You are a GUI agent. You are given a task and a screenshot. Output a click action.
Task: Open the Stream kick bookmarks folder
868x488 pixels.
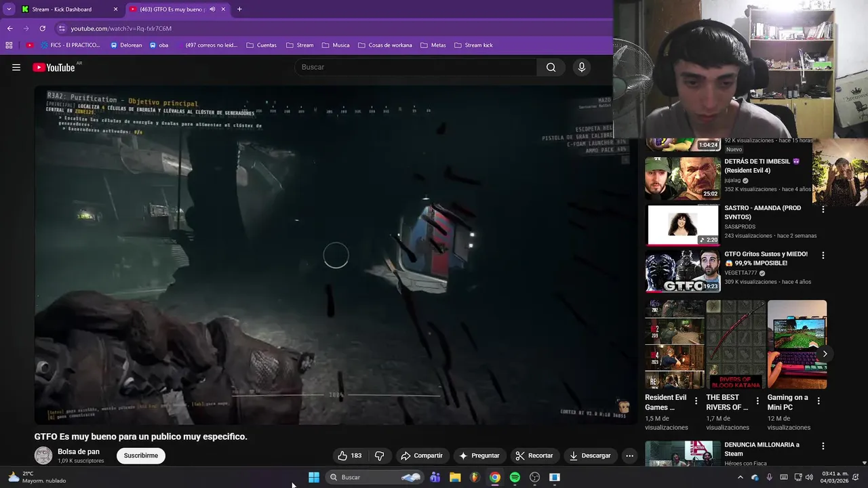click(473, 45)
